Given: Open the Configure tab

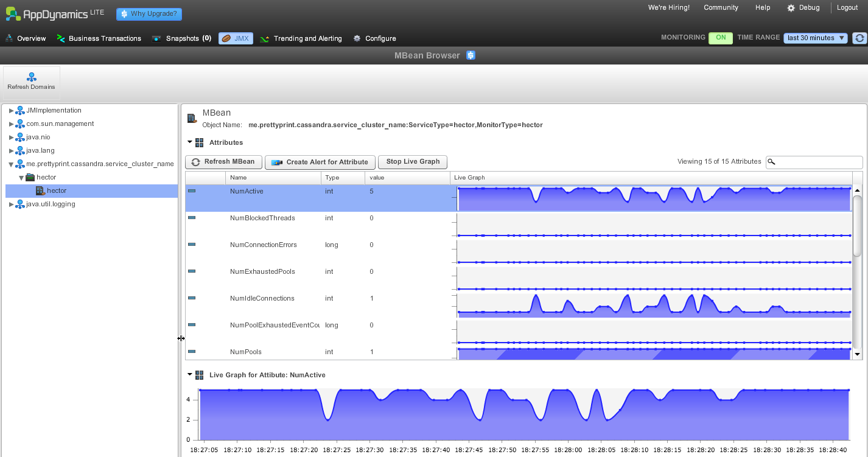Looking at the screenshot, I should [374, 38].
